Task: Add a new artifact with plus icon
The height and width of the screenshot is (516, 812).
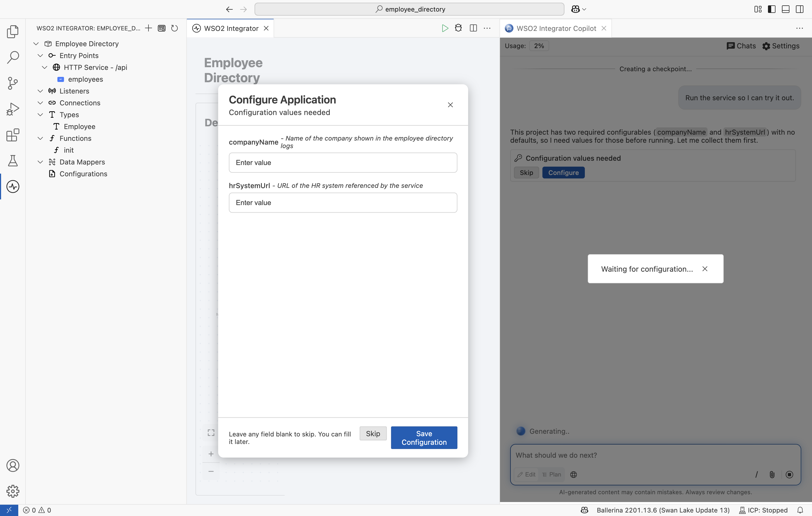Action: tap(148, 28)
